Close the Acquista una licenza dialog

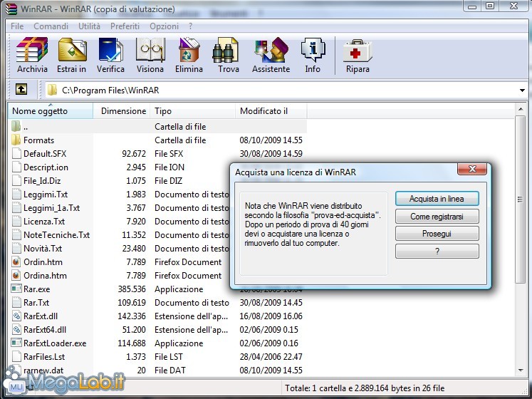coord(472,169)
